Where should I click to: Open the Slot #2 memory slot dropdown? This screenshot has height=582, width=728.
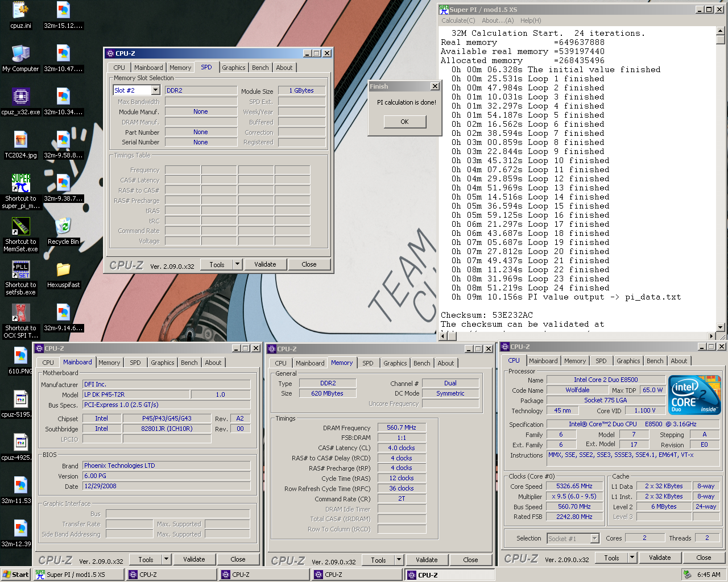(x=155, y=90)
